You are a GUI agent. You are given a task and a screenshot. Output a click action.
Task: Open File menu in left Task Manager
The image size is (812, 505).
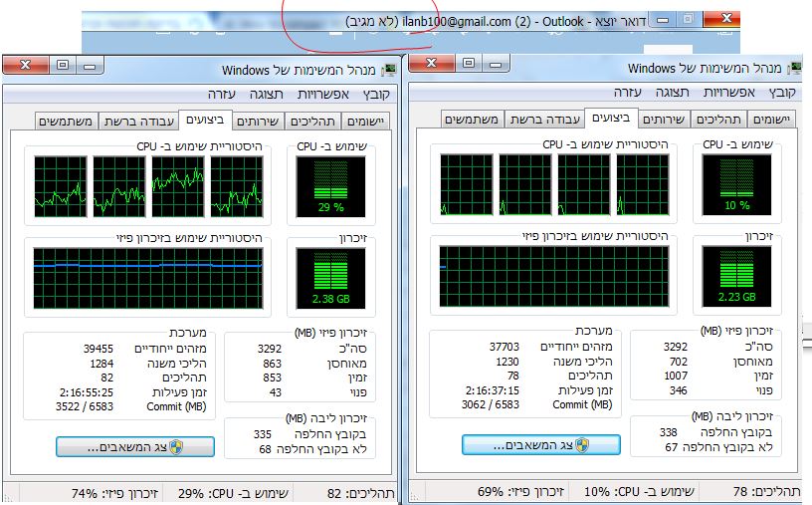[x=376, y=95]
